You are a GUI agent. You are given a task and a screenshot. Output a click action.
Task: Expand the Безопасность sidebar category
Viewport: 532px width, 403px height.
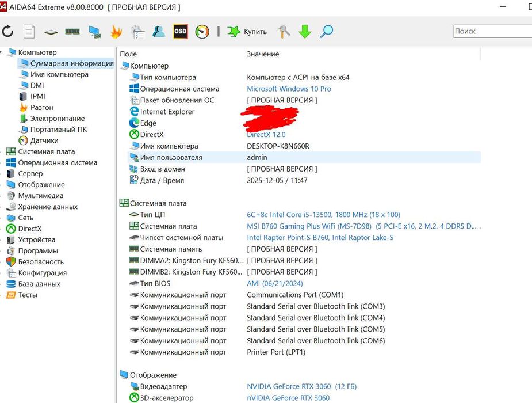(x=41, y=262)
